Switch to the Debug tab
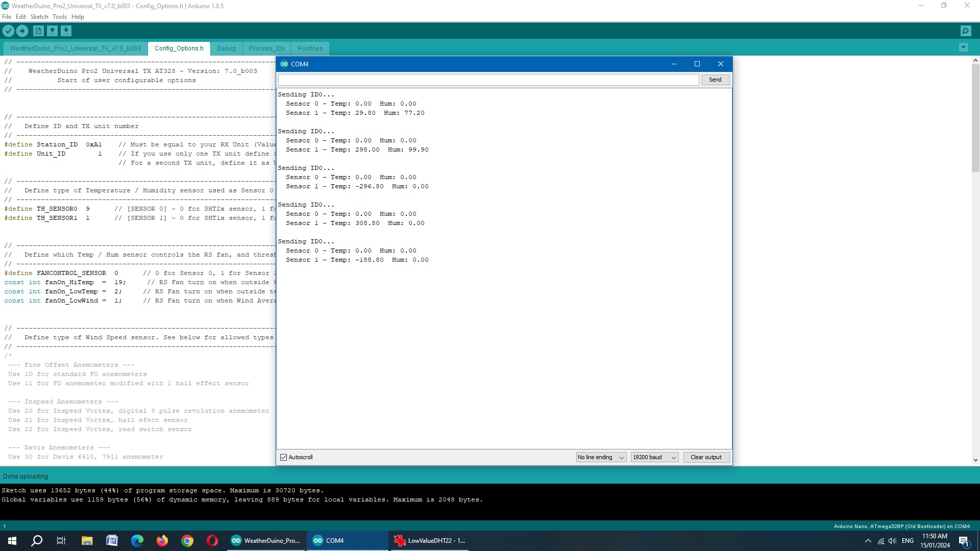This screenshot has width=980, height=551. pos(226,48)
